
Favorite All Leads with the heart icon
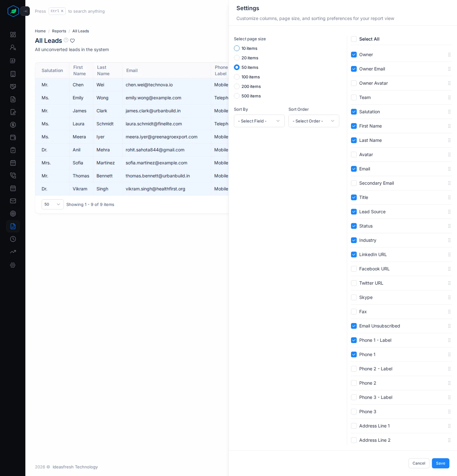click(72, 41)
